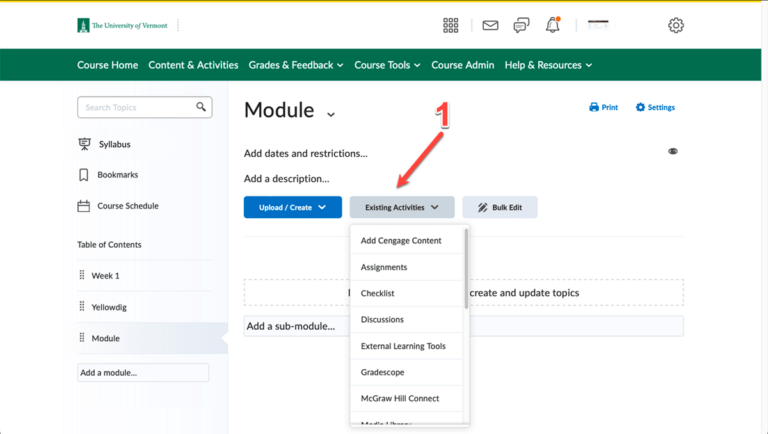The height and width of the screenshot is (434, 768).
Task: Open the message alerts envelope icon
Action: 490,25
